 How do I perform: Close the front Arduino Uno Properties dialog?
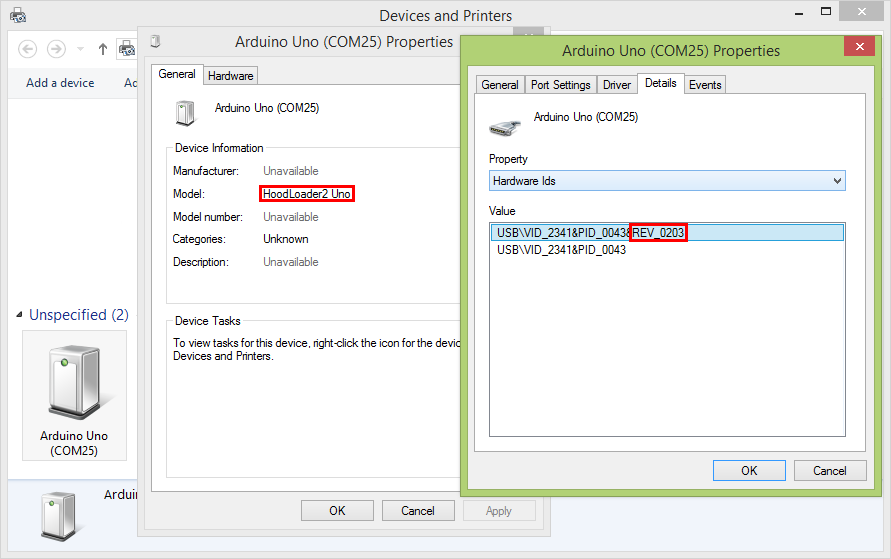point(860,47)
